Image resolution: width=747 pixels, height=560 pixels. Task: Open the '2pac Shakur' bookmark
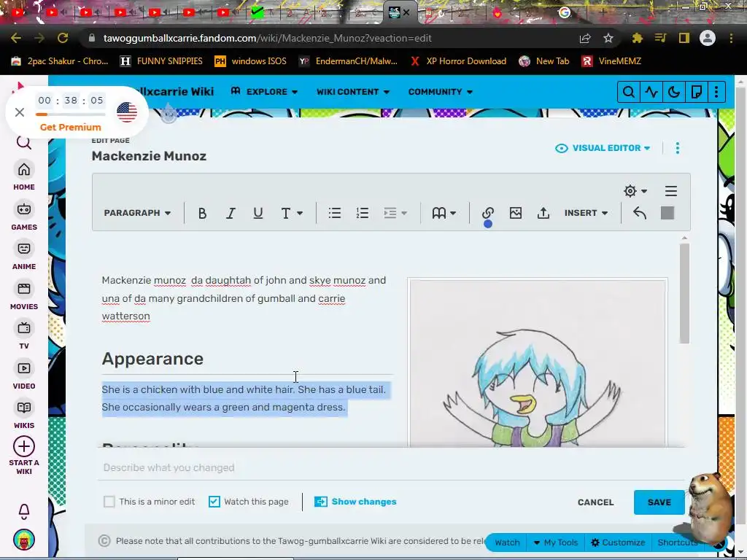click(x=61, y=61)
